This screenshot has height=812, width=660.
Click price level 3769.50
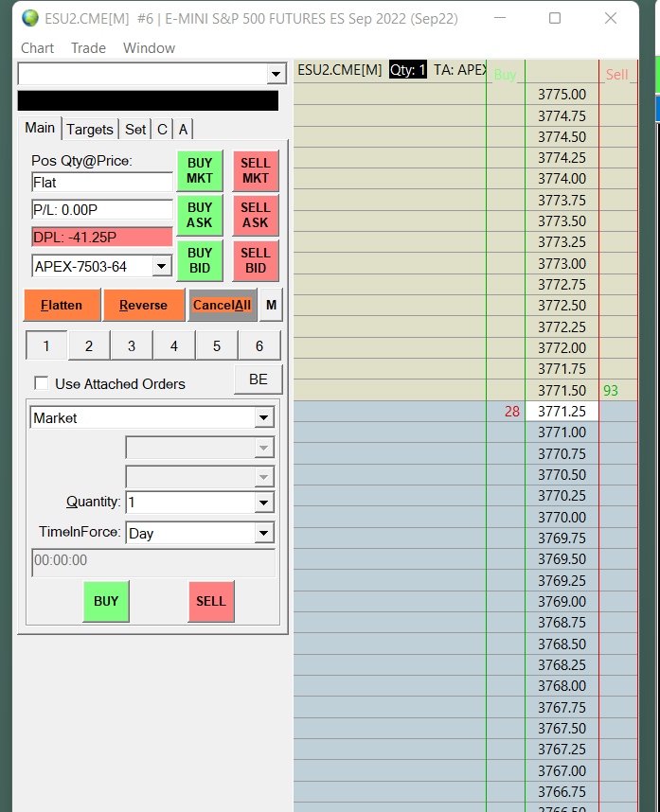tap(562, 559)
